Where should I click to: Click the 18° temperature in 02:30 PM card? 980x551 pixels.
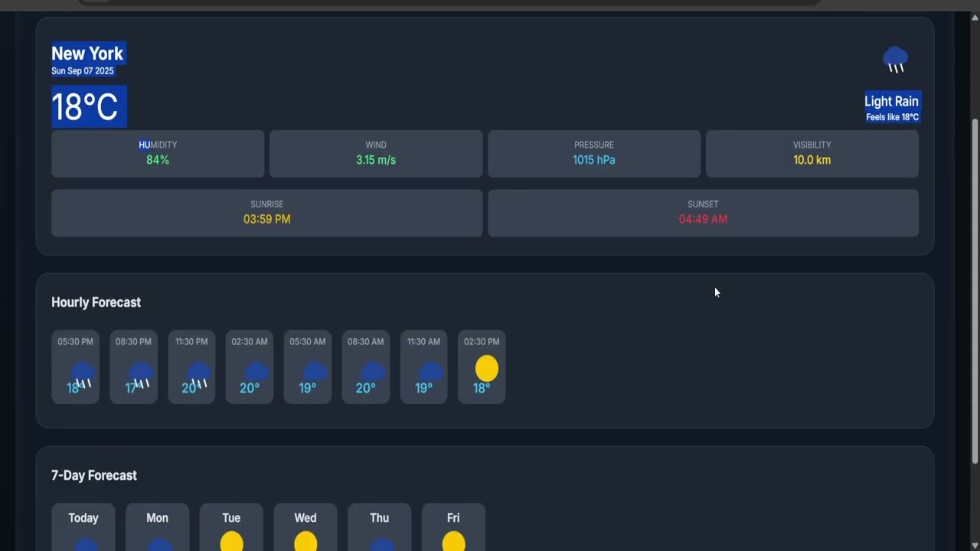pos(482,388)
